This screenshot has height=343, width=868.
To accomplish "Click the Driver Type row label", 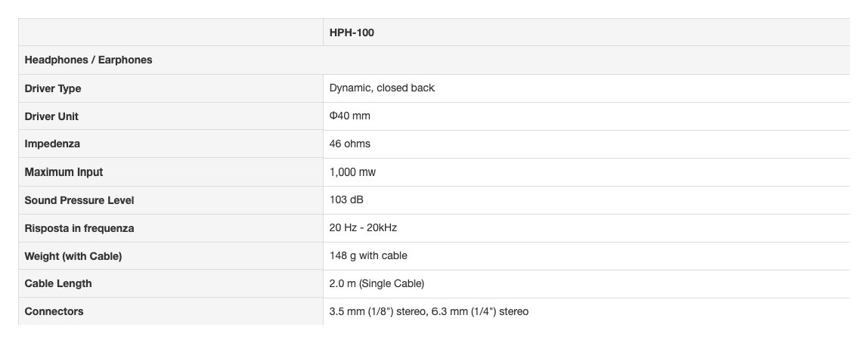I will coord(53,88).
